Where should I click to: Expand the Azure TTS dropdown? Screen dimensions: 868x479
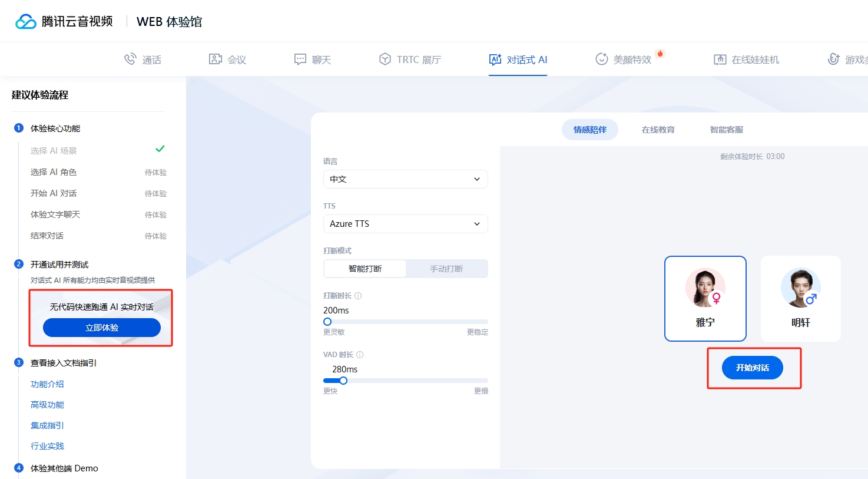coord(405,224)
